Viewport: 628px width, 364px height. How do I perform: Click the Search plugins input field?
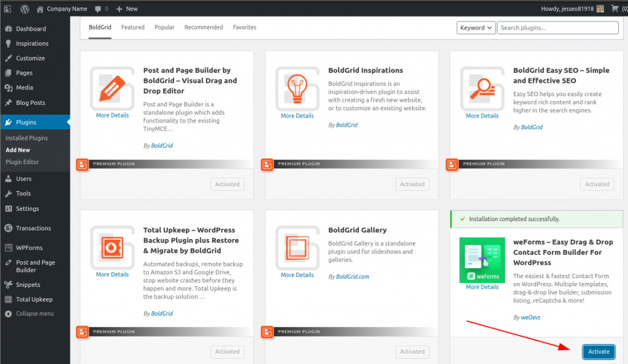tap(557, 28)
